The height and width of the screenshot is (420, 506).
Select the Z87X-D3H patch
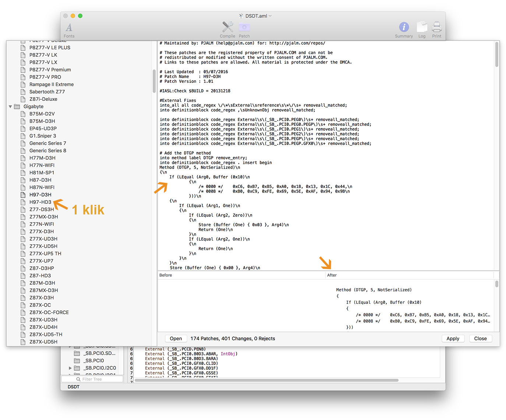point(42,298)
